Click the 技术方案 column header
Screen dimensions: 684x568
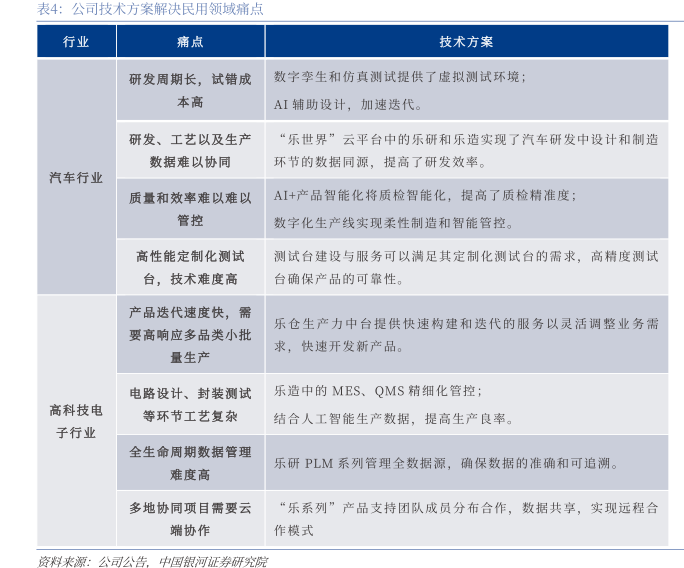click(x=466, y=42)
